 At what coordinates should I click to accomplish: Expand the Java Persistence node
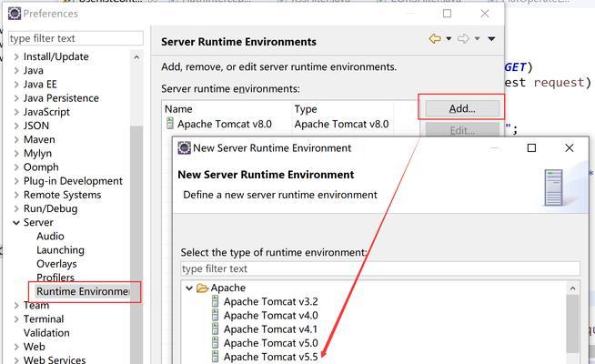point(16,98)
